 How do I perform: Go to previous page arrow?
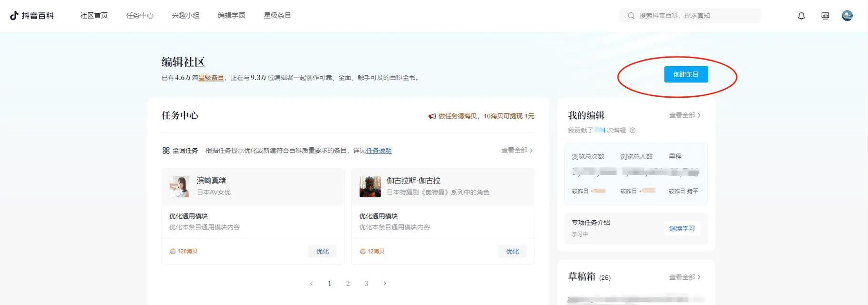pos(311,284)
